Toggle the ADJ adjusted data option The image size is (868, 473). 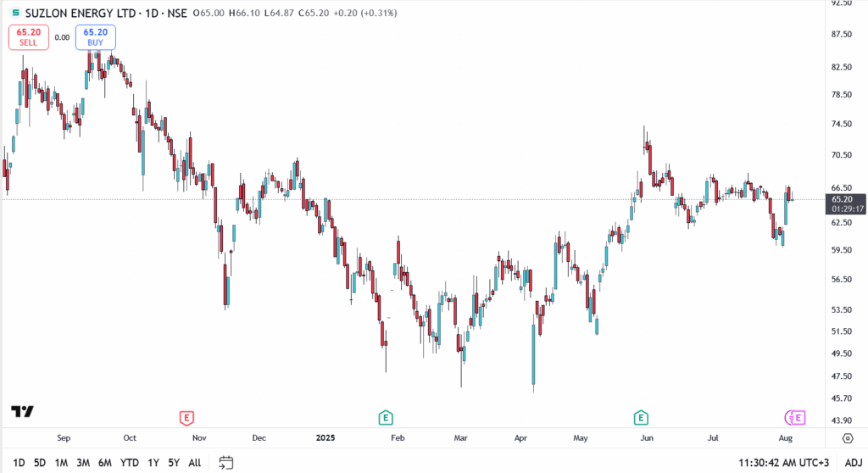point(853,463)
